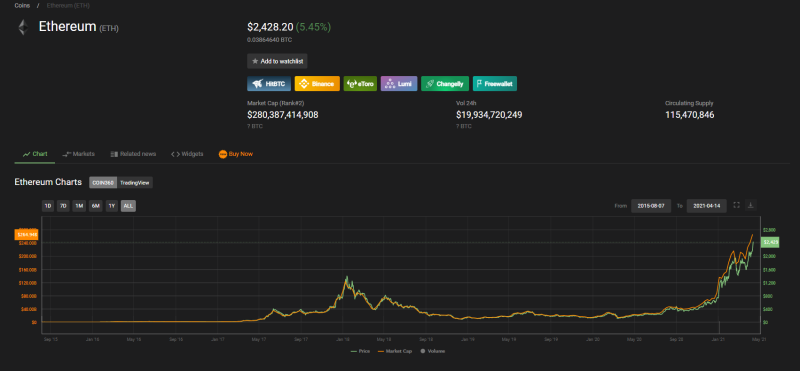
Task: Toggle the Price series in legend
Action: [x=361, y=351]
